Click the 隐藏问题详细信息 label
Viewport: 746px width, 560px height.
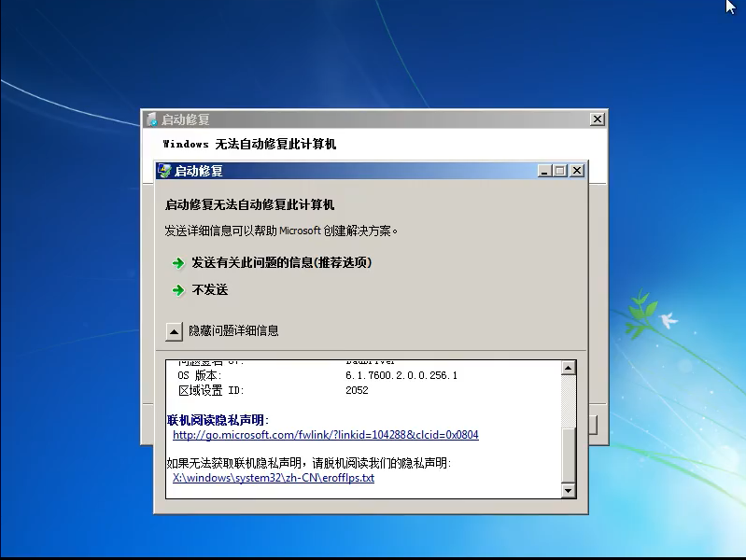pyautogui.click(x=233, y=330)
